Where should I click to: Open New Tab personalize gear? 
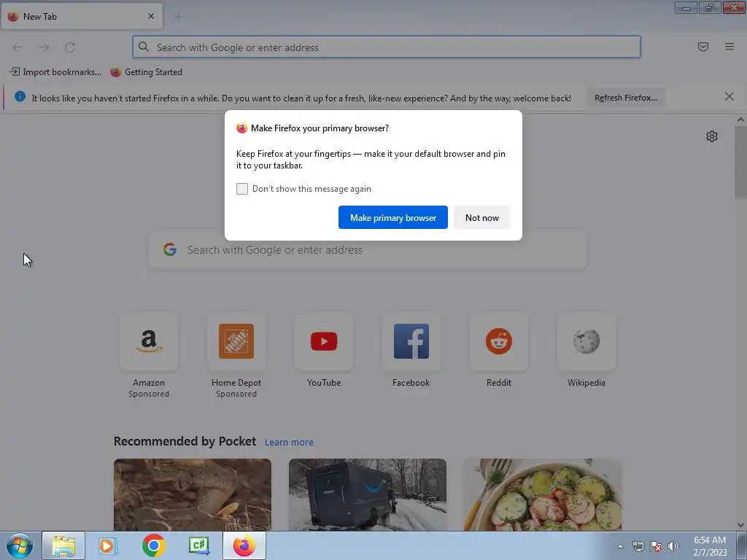(712, 136)
